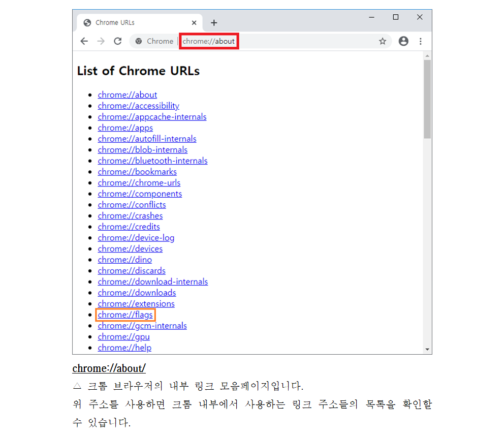Open the chrome://appcache-internals link
The width and height of the screenshot is (504, 436).
(152, 117)
